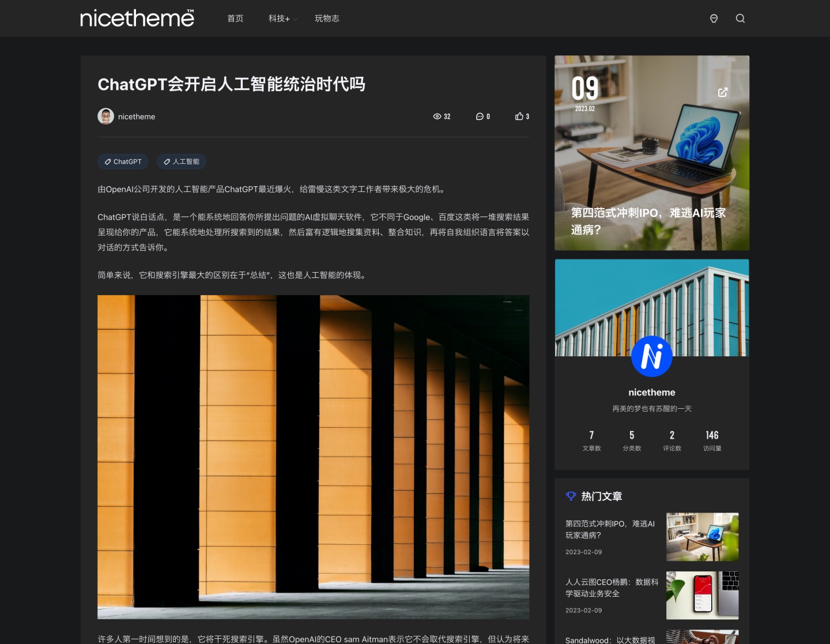This screenshot has width=830, height=644.
Task: Click the comment bubble icon showing 0
Action: (x=480, y=116)
